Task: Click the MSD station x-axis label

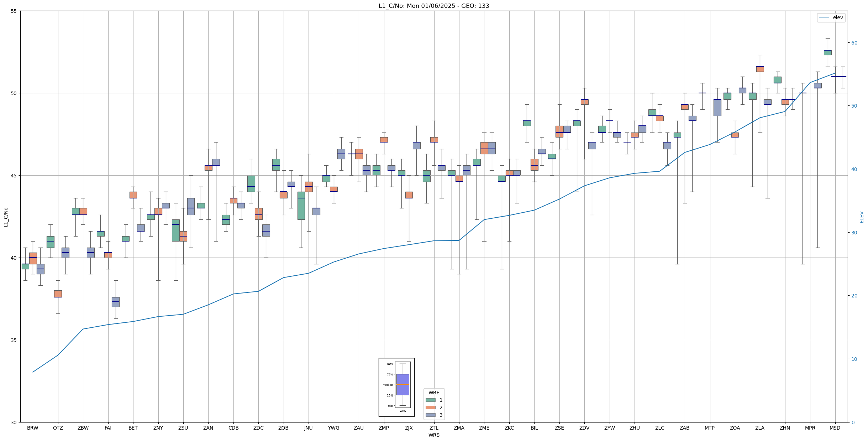Action: (x=835, y=428)
